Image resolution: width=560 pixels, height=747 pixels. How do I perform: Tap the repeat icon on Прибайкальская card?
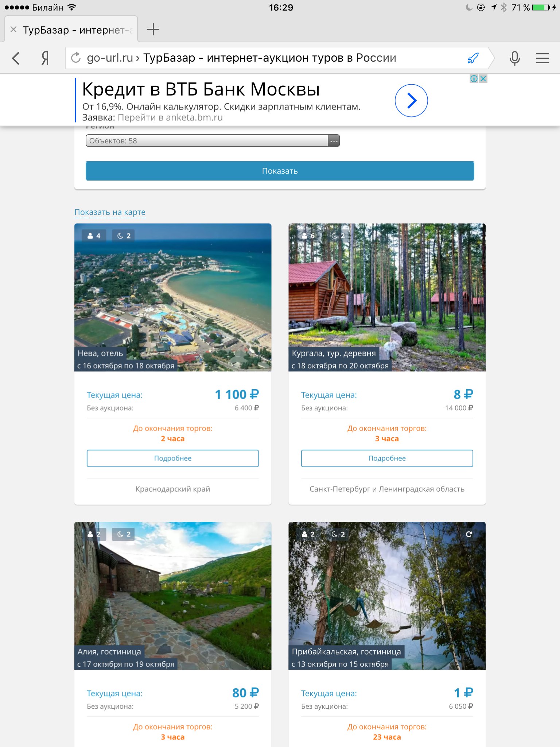469,534
